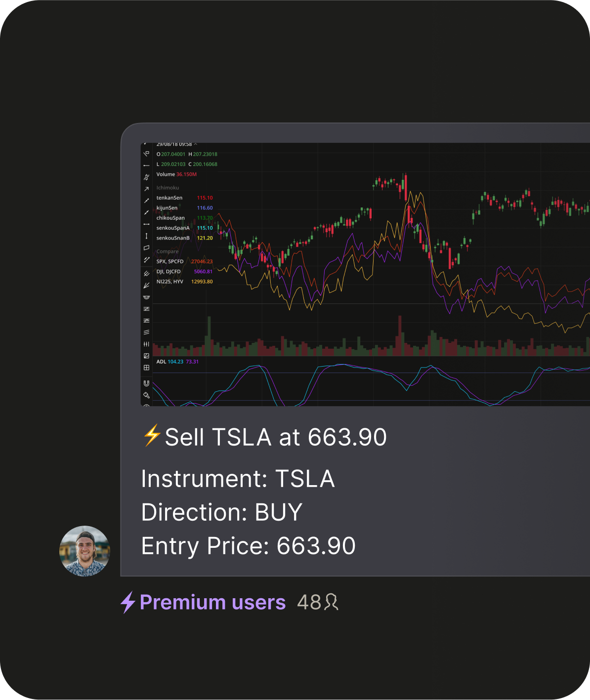Select the pitchfork drawing tool
The image size is (590, 700).
tap(146, 274)
